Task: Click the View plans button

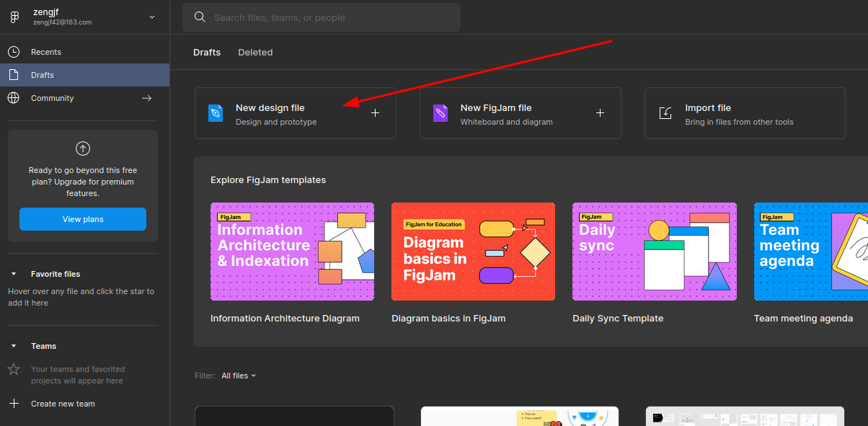Action: coord(83,219)
